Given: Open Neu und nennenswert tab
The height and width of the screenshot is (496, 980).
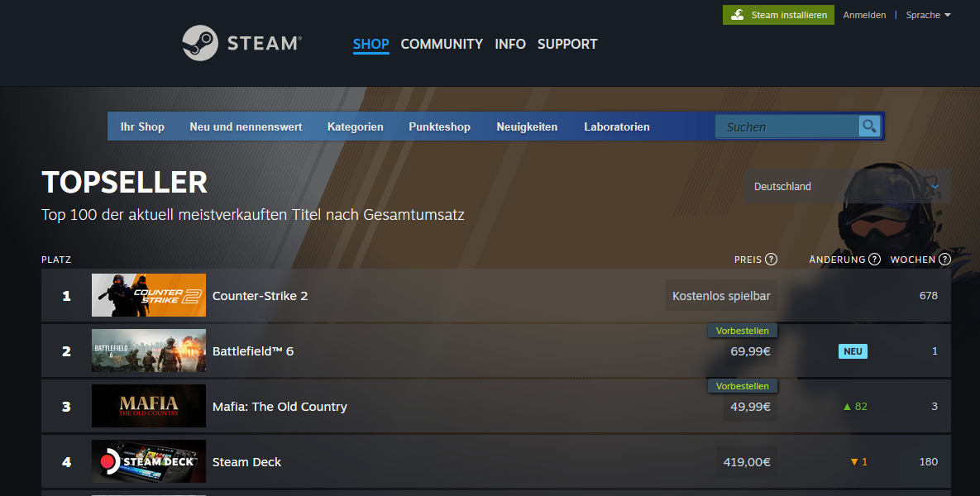Looking at the screenshot, I should [246, 126].
